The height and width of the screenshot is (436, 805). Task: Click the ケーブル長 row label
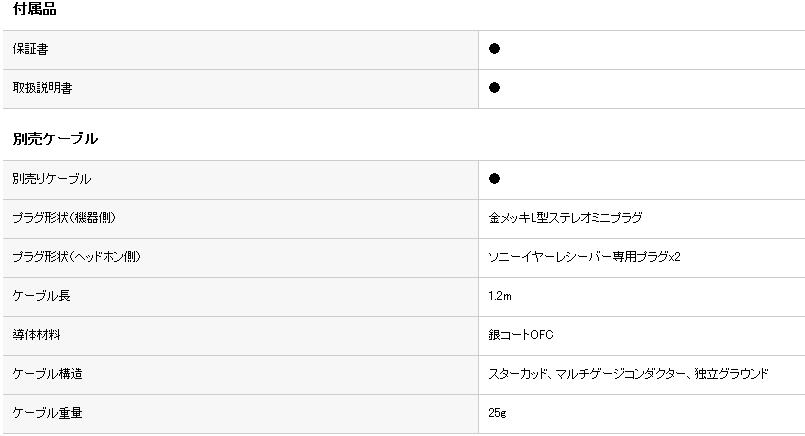click(x=41, y=296)
